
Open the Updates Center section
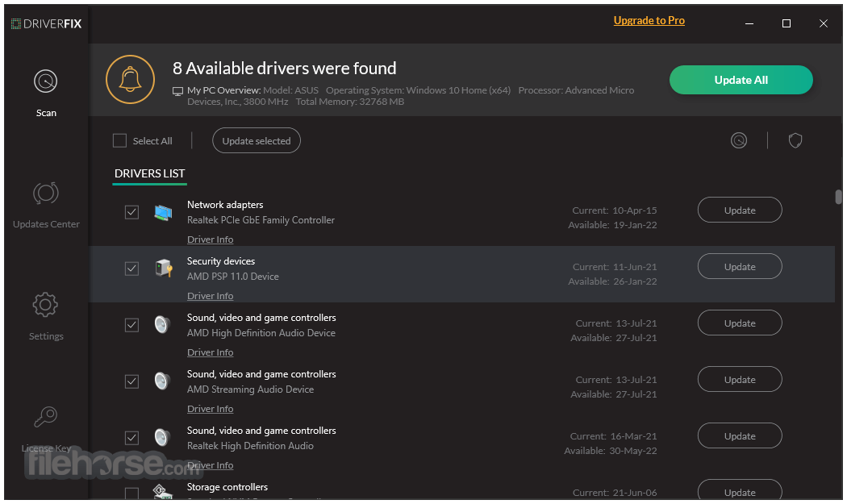(x=46, y=206)
